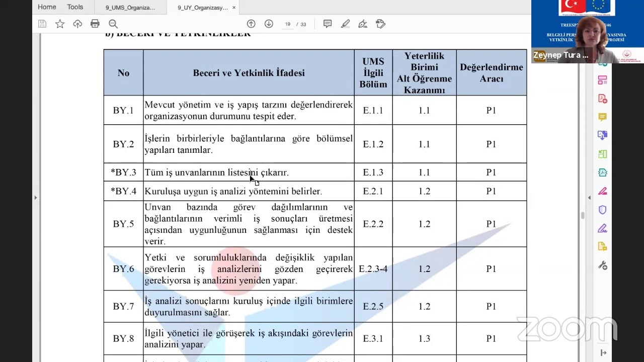Click the "No" column header
This screenshot has height=362, width=644.
click(x=123, y=73)
